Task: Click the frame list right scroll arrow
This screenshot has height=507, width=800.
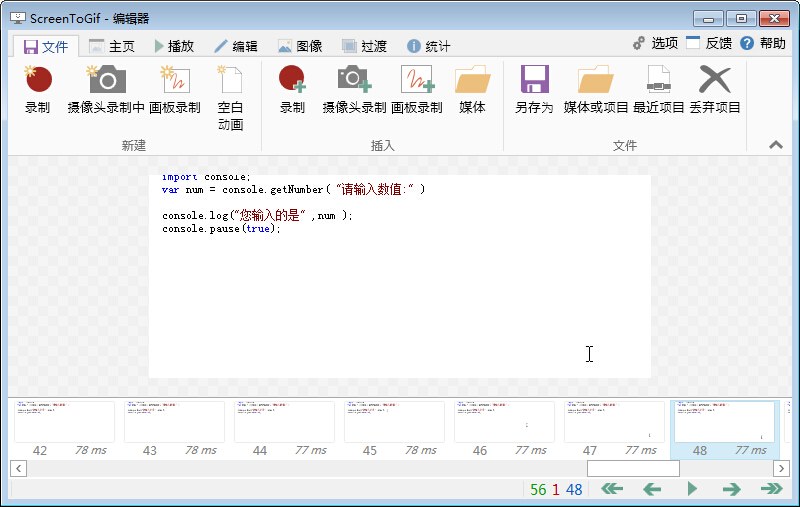Action: tap(782, 468)
